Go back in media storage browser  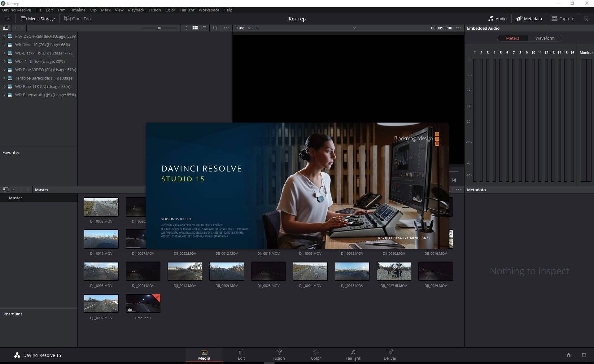15,28
